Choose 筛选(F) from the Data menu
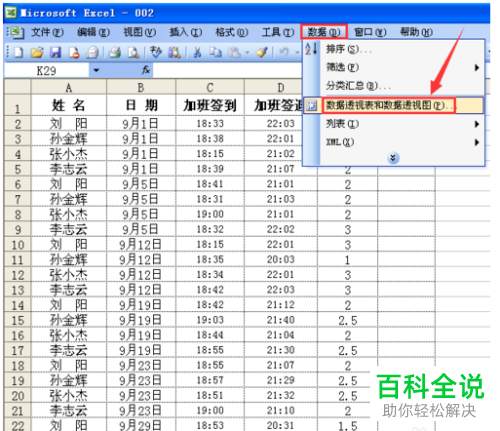This screenshot has height=431, width=500. point(394,68)
